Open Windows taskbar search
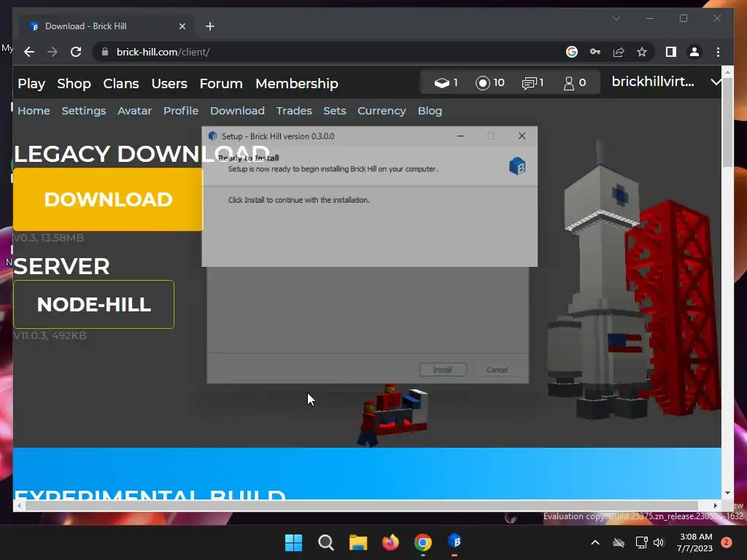 (326, 542)
